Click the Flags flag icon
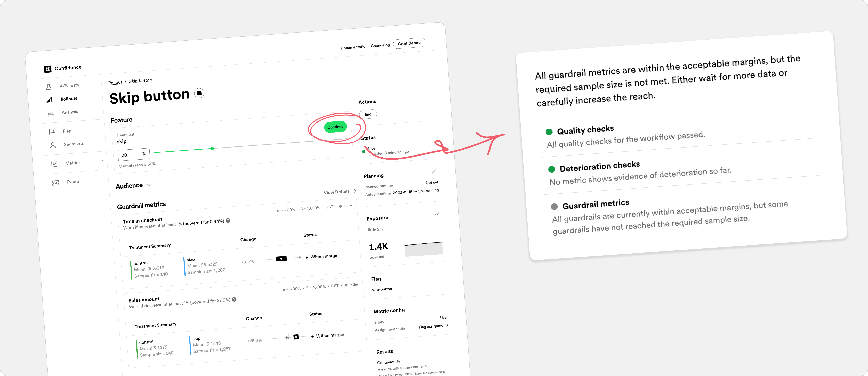Viewport: 868px width, 376px height. click(x=52, y=132)
